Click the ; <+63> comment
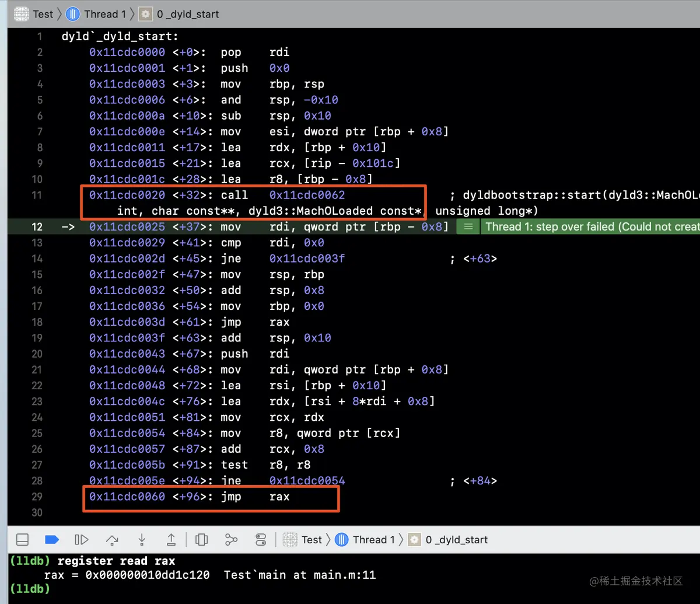700x604 pixels. click(473, 259)
